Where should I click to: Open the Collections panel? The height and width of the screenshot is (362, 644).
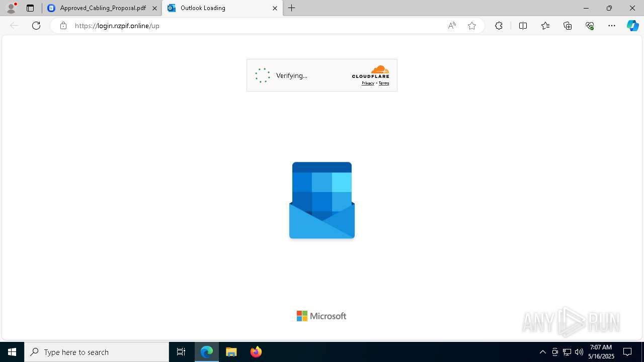click(x=568, y=26)
